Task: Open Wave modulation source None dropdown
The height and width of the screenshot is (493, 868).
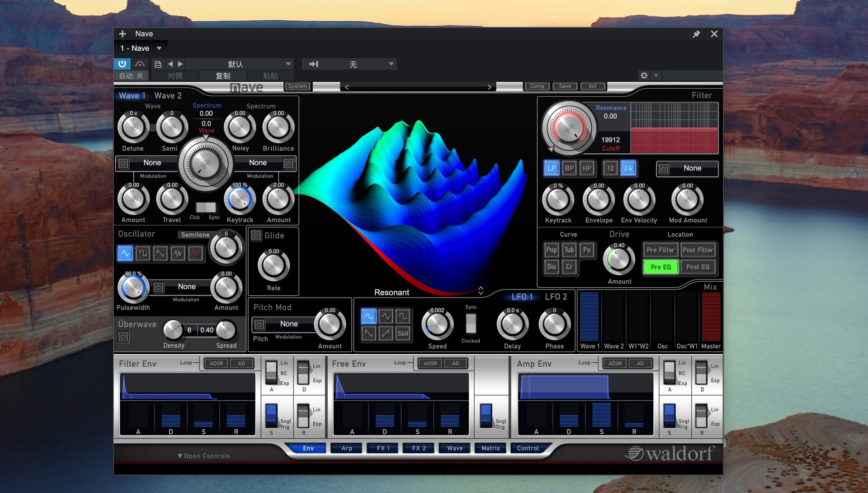Action: click(x=152, y=163)
